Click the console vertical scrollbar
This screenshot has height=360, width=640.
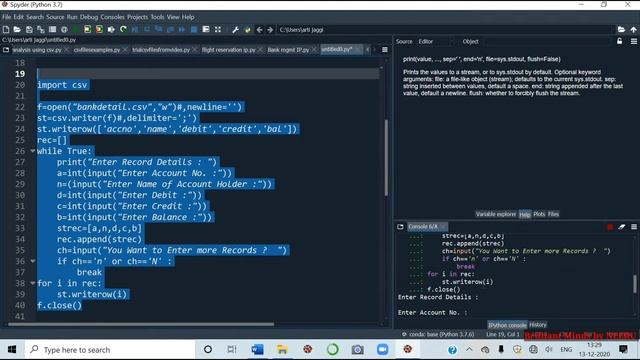click(635, 284)
